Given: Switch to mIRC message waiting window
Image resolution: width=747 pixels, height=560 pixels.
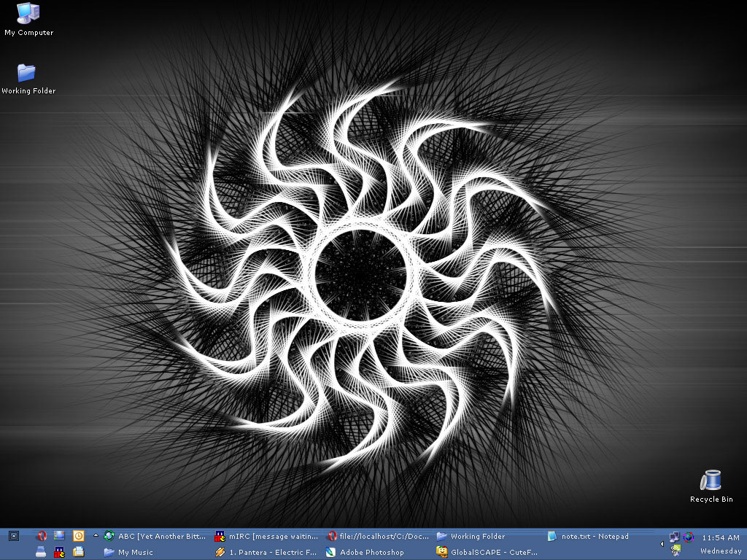Looking at the screenshot, I should pos(267,536).
